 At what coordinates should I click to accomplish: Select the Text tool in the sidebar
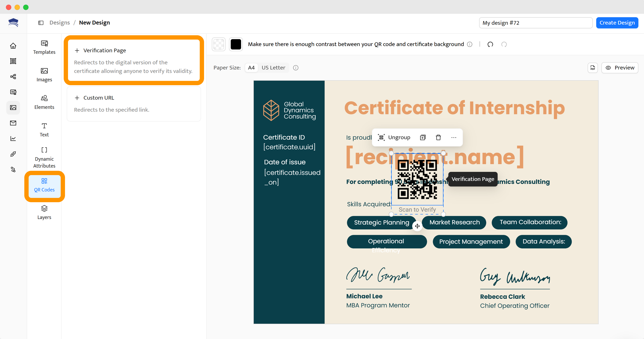pos(44,129)
